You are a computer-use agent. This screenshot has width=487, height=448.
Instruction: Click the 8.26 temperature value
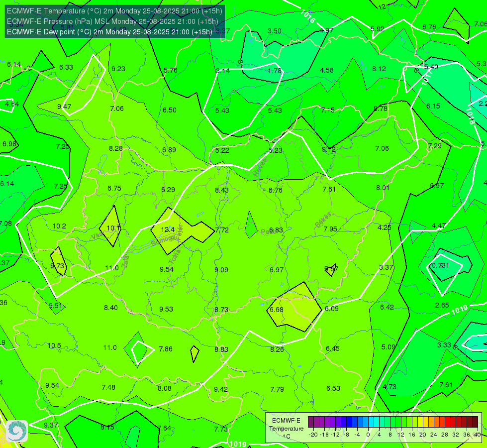point(277,349)
